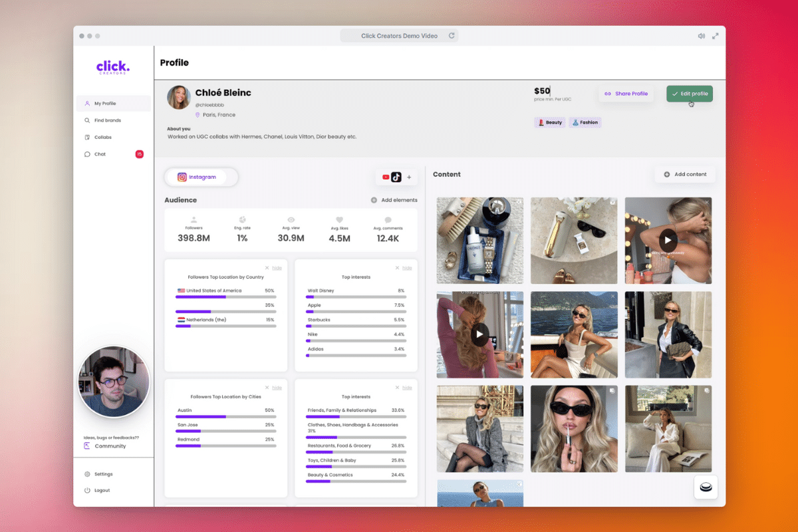
Task: Select the Beauty category tag
Action: tap(549, 122)
